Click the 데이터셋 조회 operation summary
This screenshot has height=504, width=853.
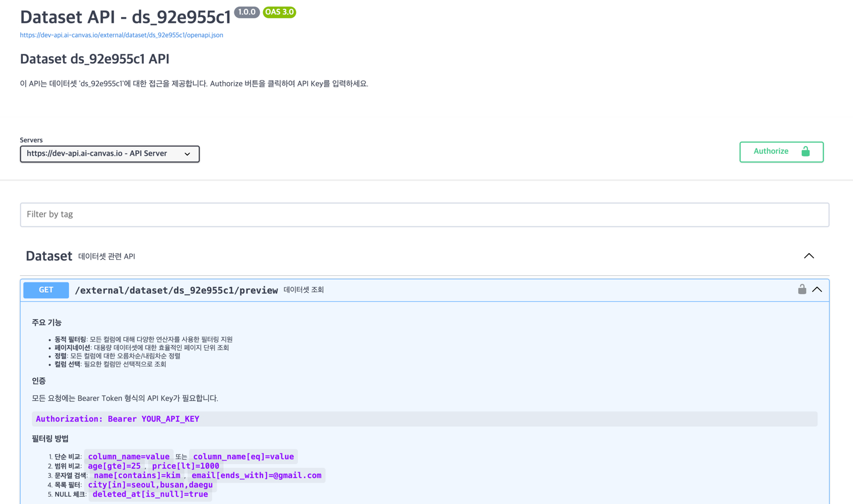[304, 290]
